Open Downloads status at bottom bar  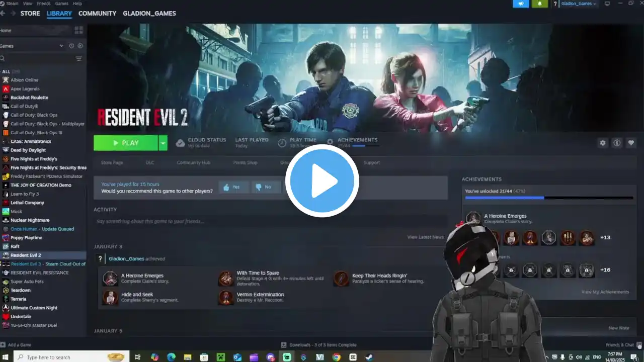pyautogui.click(x=319, y=345)
